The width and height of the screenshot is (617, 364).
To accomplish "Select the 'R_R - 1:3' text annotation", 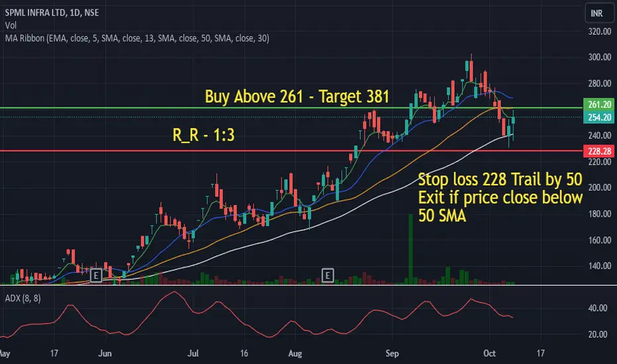I will 203,134.
